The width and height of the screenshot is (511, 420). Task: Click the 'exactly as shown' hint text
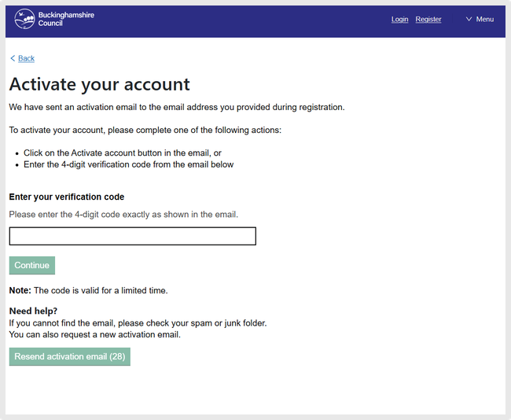(123, 214)
